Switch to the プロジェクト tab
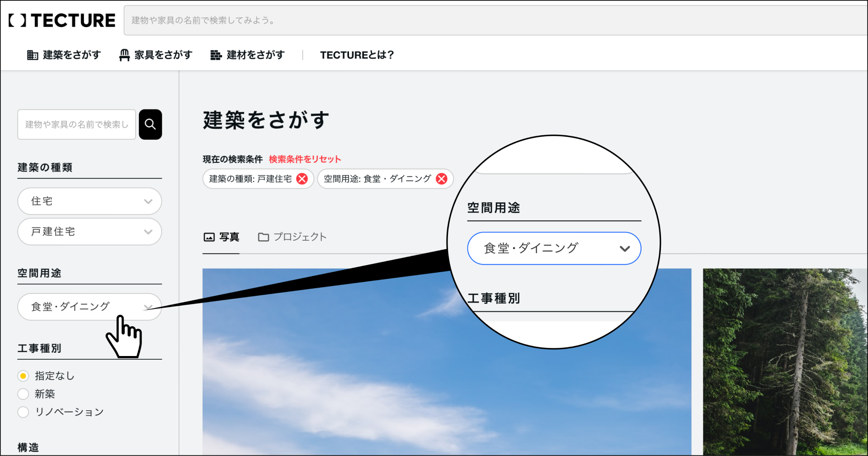Image resolution: width=868 pixels, height=456 pixels. [299, 236]
